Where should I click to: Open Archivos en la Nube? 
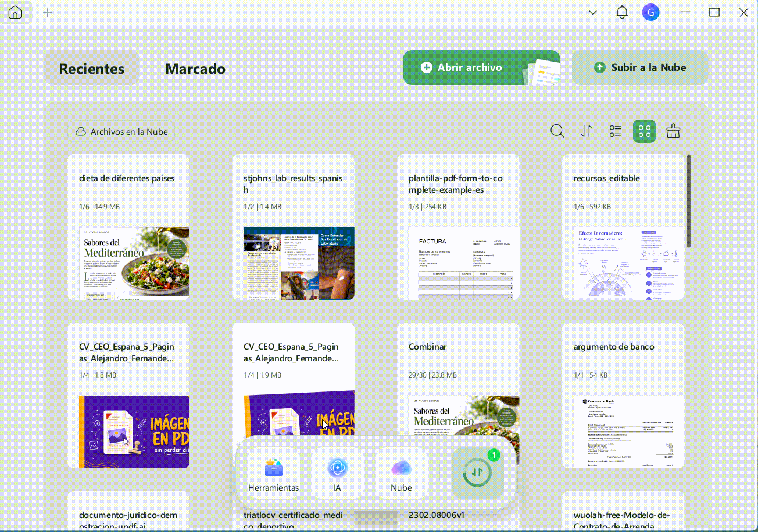point(121,132)
